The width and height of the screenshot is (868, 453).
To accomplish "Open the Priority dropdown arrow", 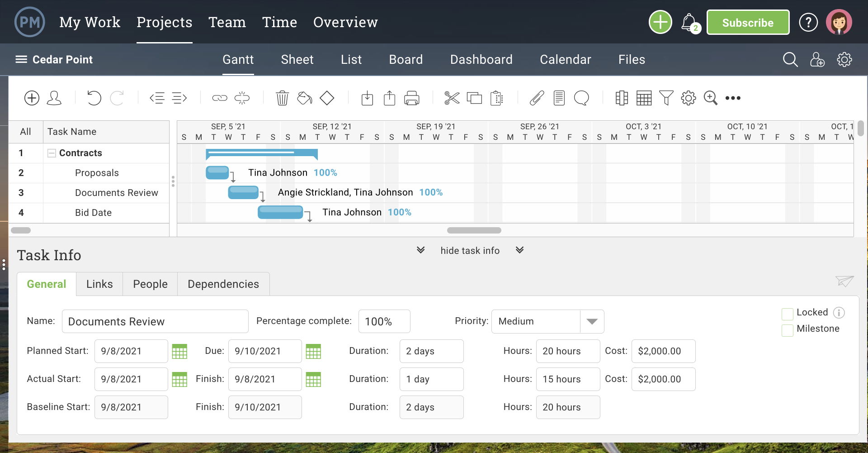I will click(592, 321).
